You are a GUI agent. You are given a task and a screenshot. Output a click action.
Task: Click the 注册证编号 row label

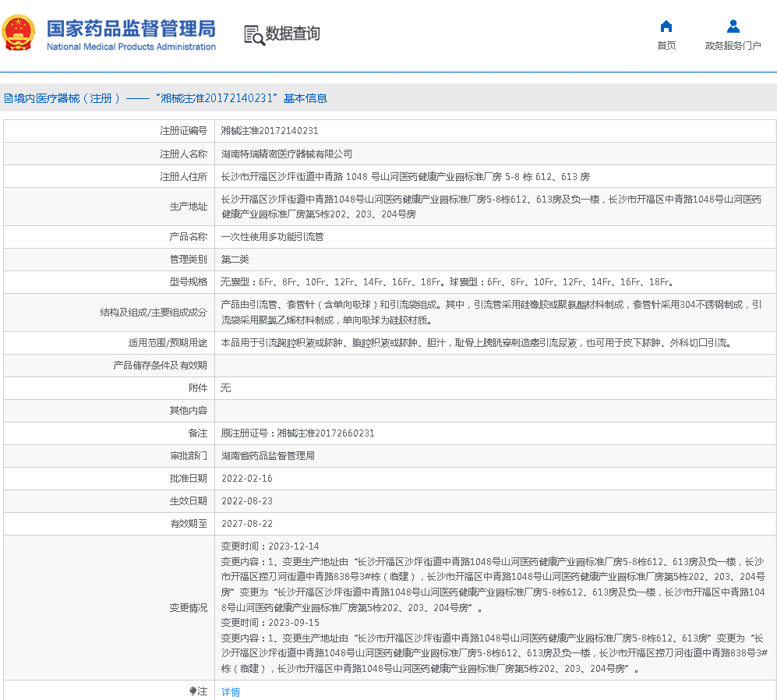pos(183,131)
